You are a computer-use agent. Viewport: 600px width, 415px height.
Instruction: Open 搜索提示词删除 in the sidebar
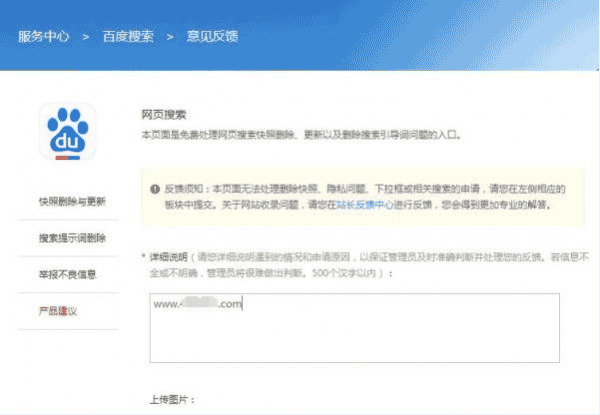[71, 238]
